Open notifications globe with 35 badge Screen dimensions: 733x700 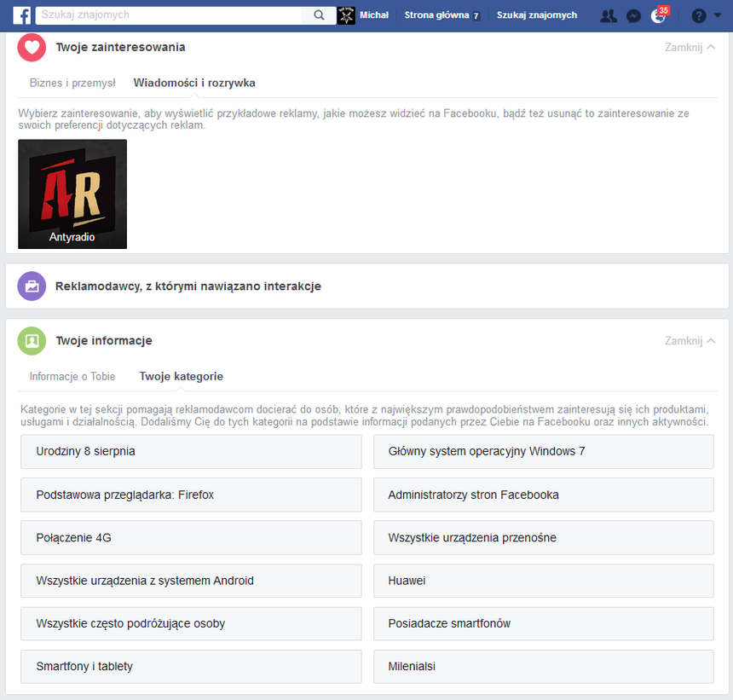(x=659, y=16)
